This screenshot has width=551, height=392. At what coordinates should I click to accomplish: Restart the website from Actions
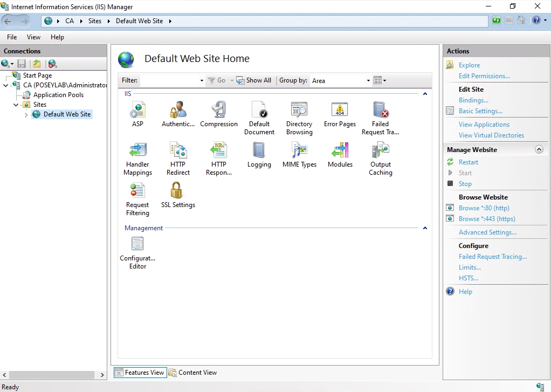point(468,162)
